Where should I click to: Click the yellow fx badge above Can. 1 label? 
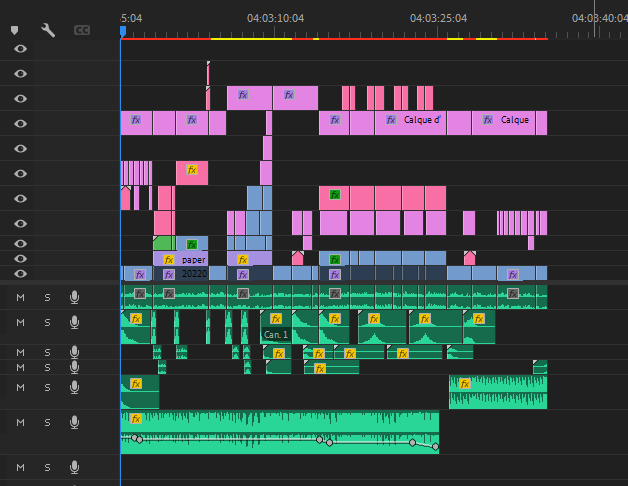tap(276, 319)
